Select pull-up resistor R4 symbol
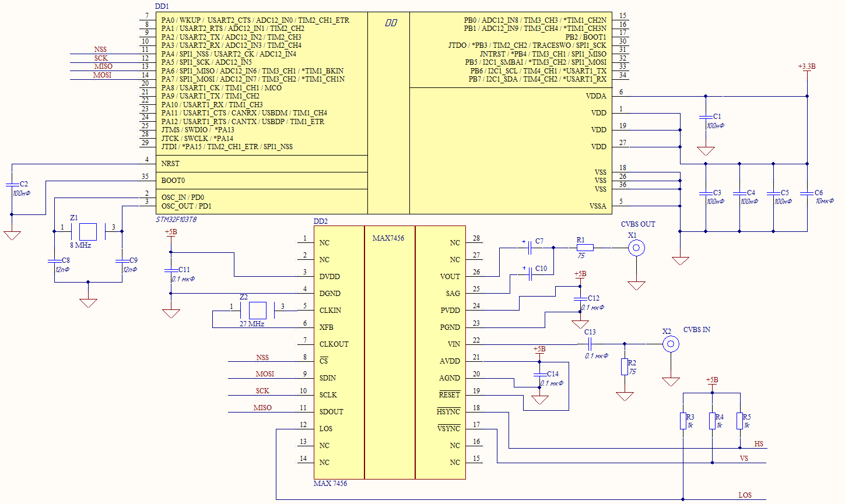This screenshot has width=845, height=504. pyautogui.click(x=712, y=421)
